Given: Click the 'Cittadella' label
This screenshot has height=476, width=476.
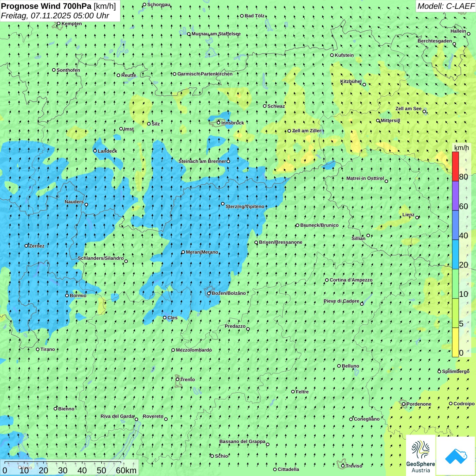Looking at the screenshot, I should tap(289, 469).
